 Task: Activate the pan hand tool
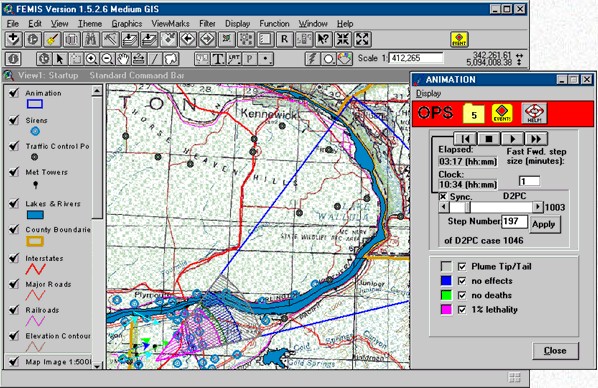123,59
